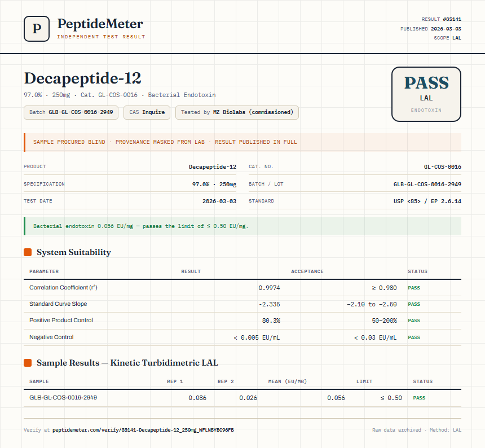
Task: Click the PASS LAL endotoxin badge
Action: [426, 94]
